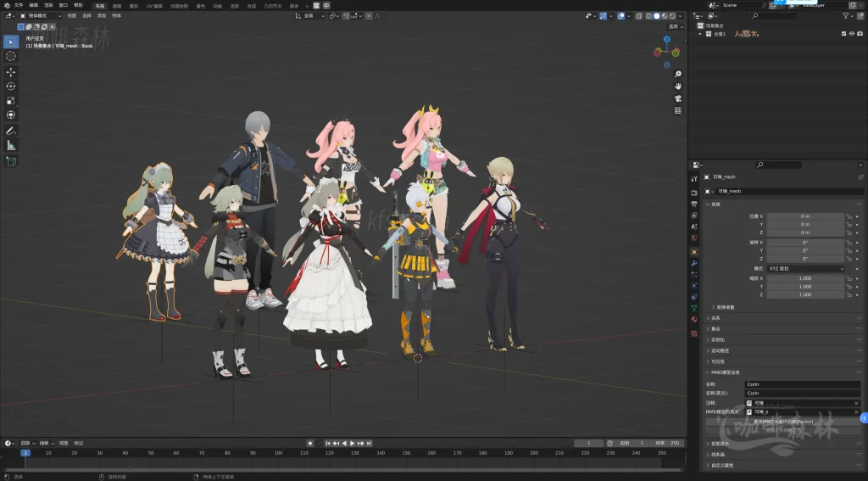Switch to wireframe viewport shading
This screenshot has height=481, width=868.
(648, 16)
